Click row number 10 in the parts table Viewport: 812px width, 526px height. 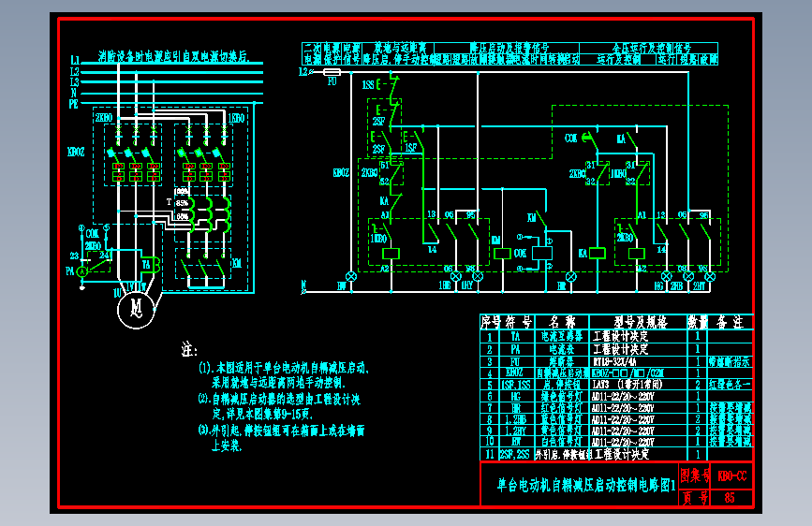490,442
